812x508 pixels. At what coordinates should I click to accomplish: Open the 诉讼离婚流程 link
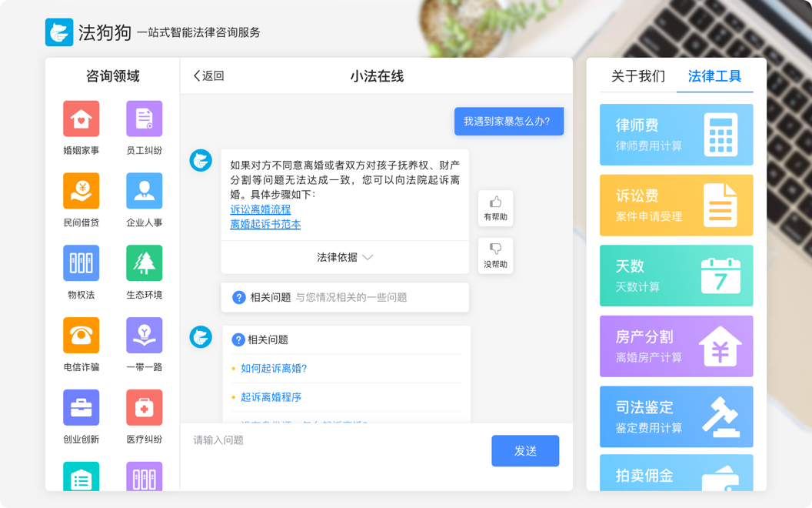[x=261, y=209]
